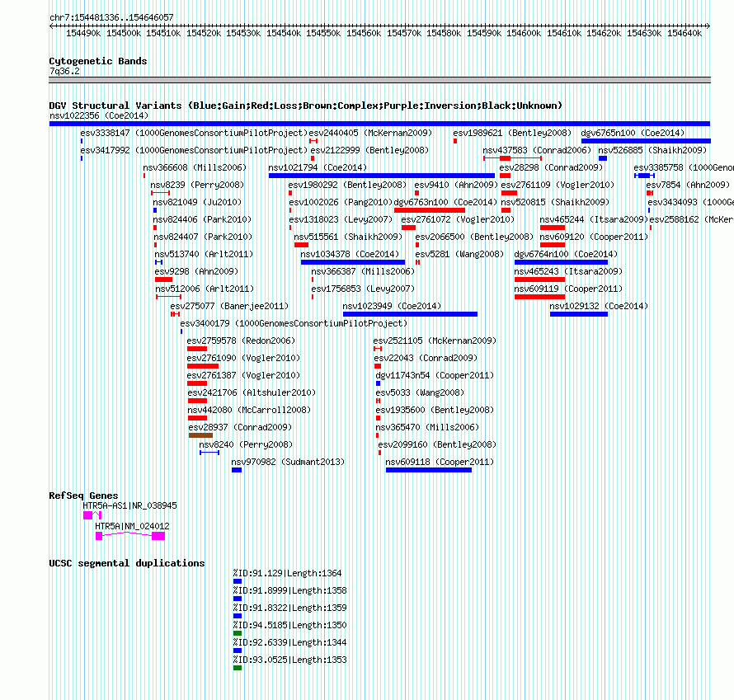Viewport: 734px width, 700px height.
Task: Select the nsv609118 (Cooper2011) blue bar
Action: 429,470
